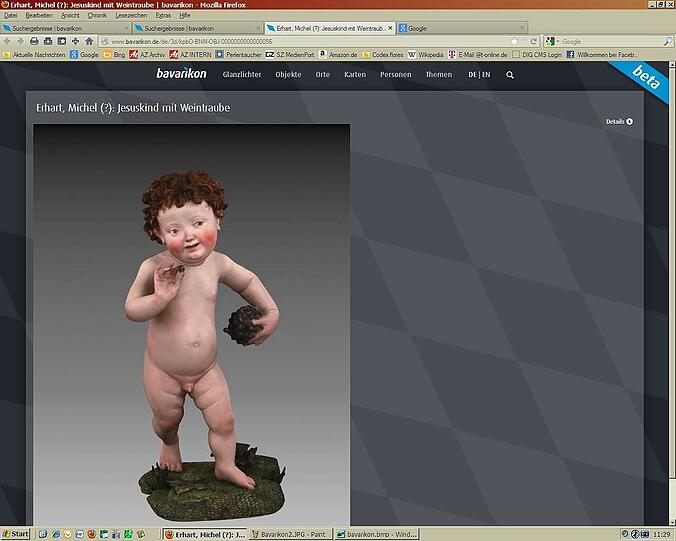Click the search magnifier icon in bavarikon navigation

click(x=510, y=75)
